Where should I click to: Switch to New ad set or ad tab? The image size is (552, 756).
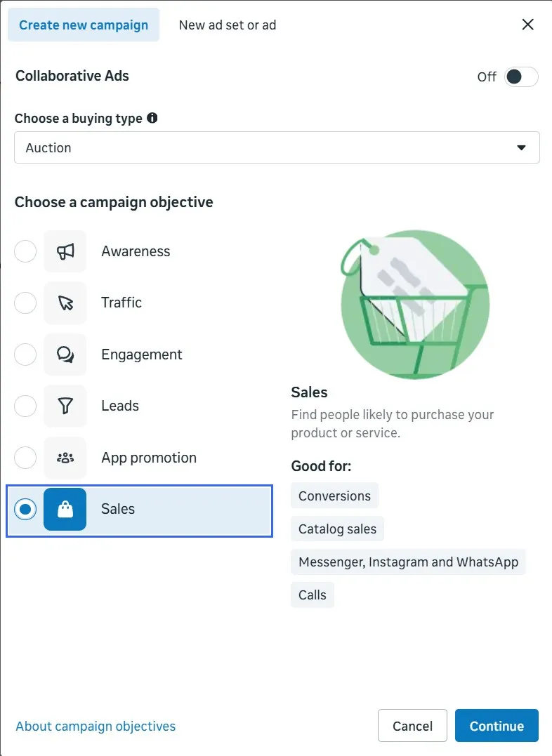(228, 25)
